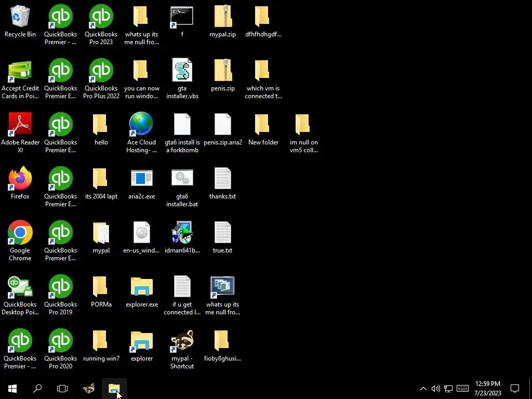Select mypal.zip archive

[x=222, y=21]
